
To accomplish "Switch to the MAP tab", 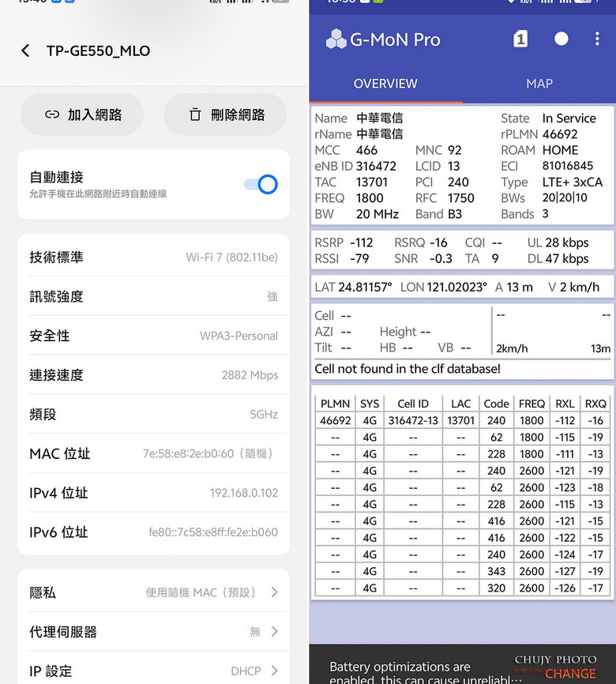I will click(539, 83).
